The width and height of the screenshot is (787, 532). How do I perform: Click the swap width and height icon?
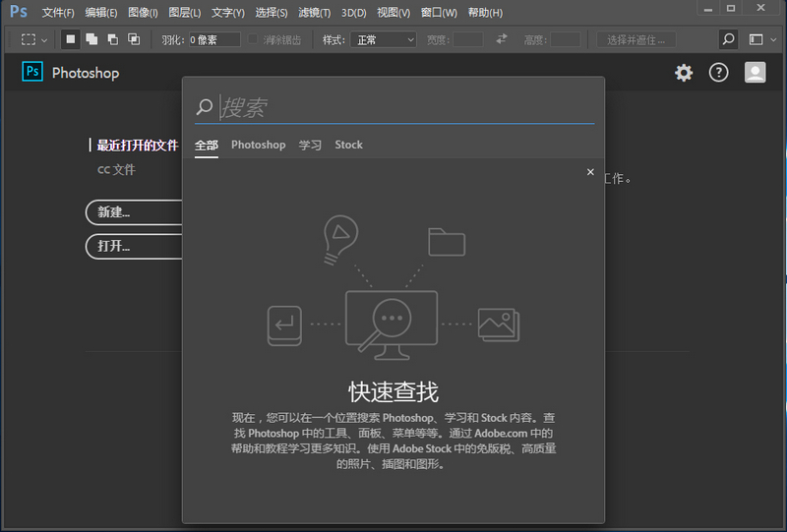[x=502, y=39]
